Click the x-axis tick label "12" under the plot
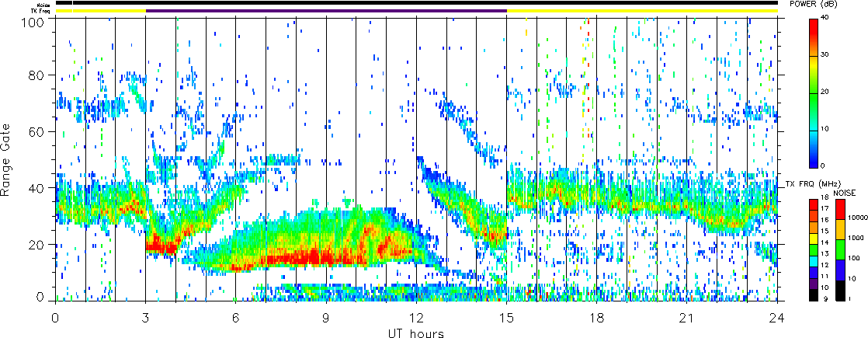 pos(416,319)
